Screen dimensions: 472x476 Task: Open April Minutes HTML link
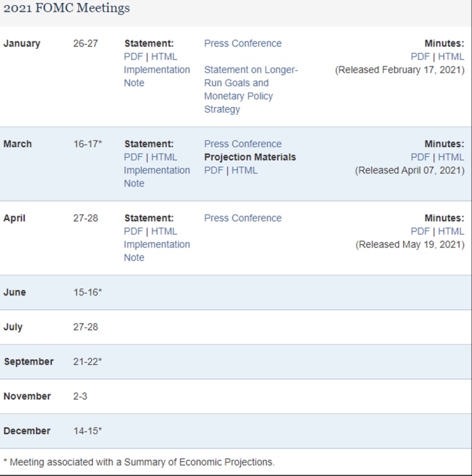tap(451, 232)
